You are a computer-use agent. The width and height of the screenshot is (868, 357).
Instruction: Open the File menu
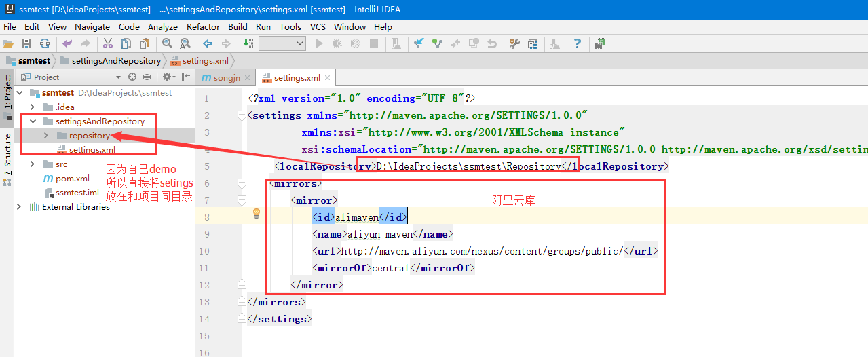pos(10,27)
